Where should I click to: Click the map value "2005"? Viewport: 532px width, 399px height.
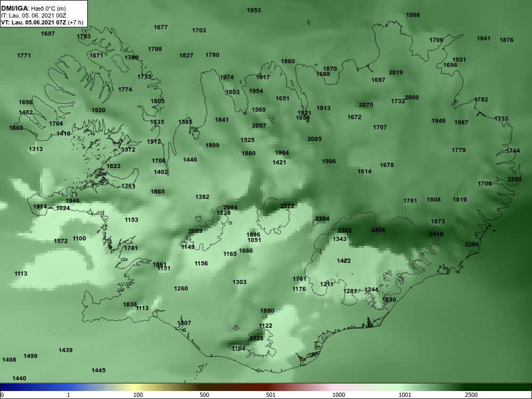(314, 139)
